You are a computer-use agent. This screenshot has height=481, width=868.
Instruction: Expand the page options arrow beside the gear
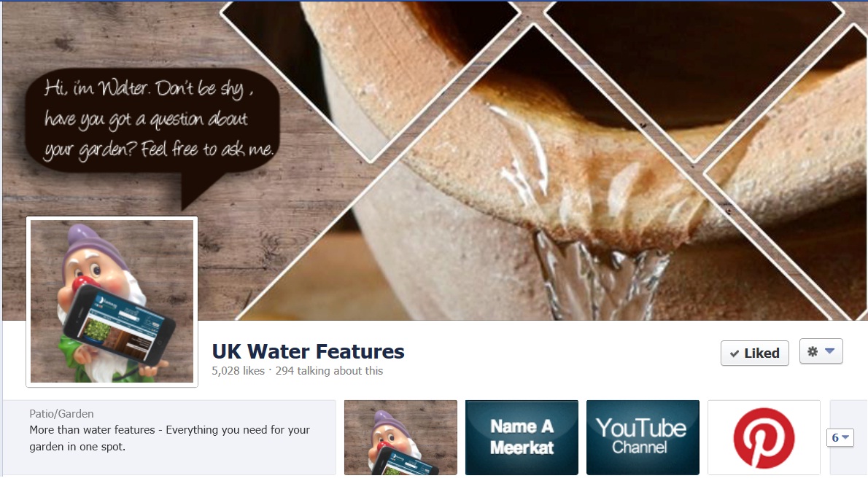coord(830,351)
